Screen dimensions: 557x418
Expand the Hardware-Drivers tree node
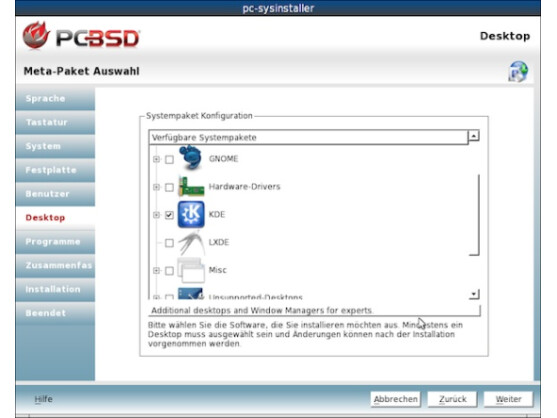(x=156, y=187)
